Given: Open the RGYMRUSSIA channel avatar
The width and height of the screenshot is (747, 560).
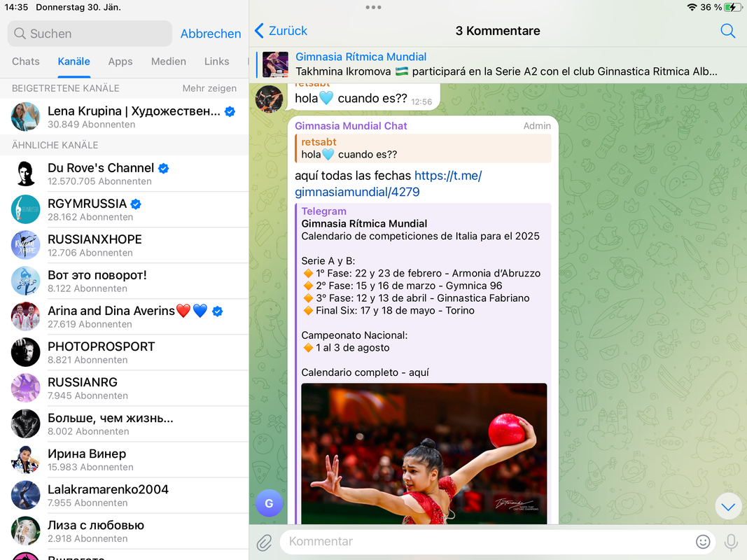Looking at the screenshot, I should (x=26, y=209).
